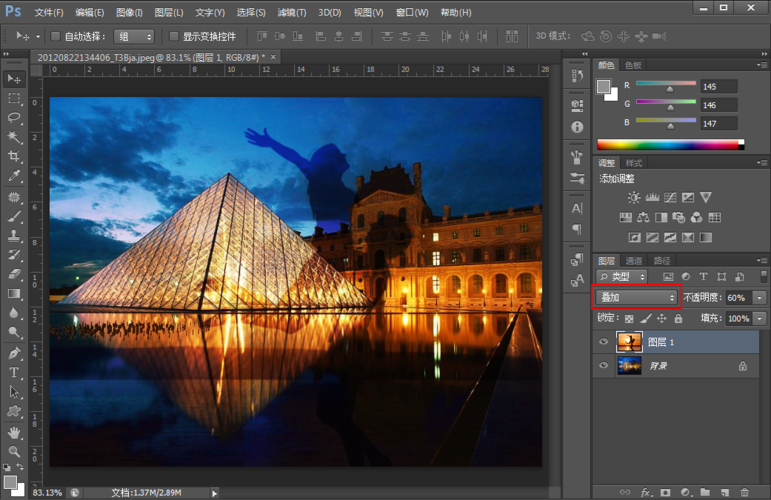
Task: Click the R value field 145
Action: pos(719,87)
